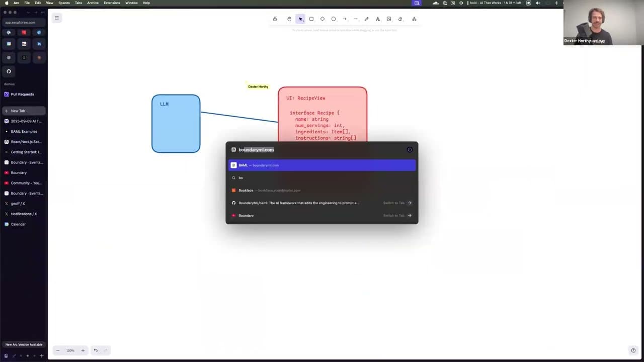Select the BAML boundaryml.com suggestion
644x362 pixels.
322,165
